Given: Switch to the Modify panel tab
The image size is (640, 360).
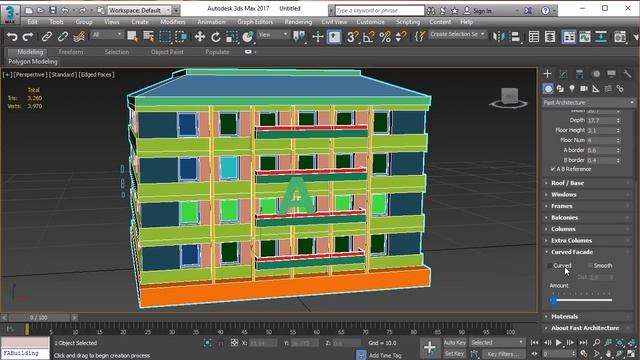Looking at the screenshot, I should tap(564, 73).
